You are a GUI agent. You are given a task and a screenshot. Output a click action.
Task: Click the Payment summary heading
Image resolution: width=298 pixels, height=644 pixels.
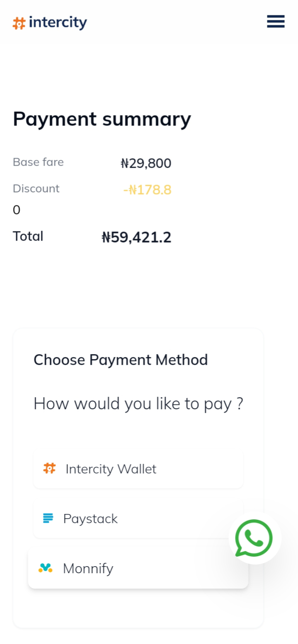pyautogui.click(x=102, y=119)
